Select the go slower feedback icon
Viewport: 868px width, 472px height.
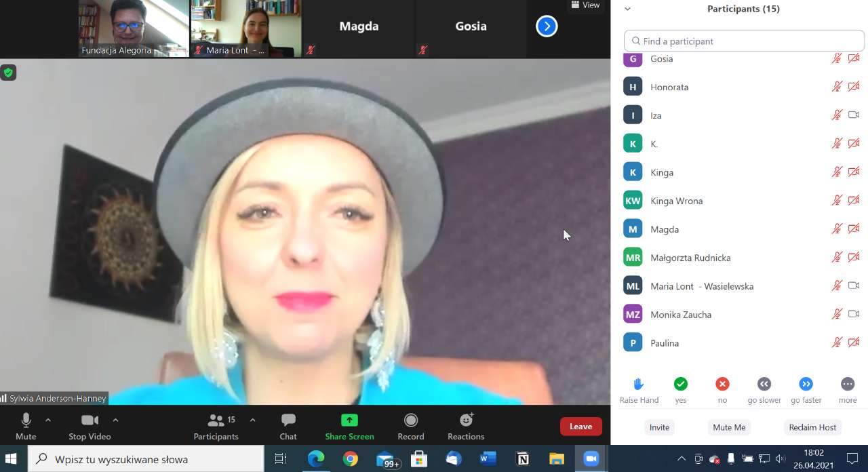click(764, 385)
